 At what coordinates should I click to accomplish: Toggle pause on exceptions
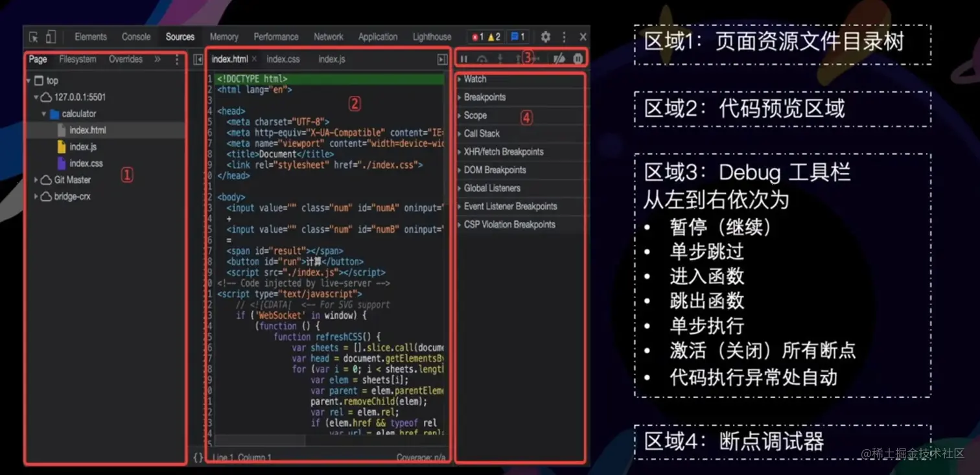tap(578, 59)
